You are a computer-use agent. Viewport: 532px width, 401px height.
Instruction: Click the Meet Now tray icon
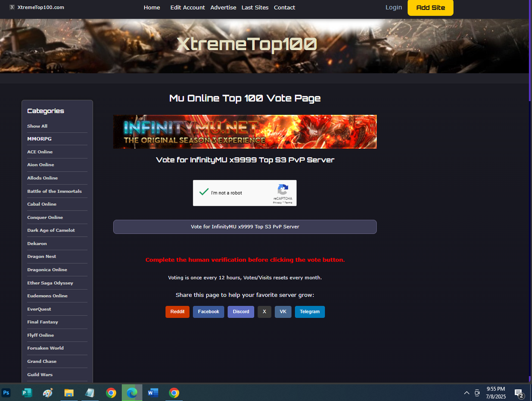click(477, 393)
